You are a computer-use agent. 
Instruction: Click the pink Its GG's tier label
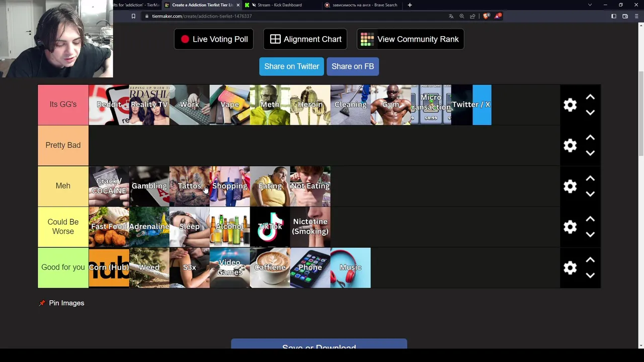click(63, 105)
